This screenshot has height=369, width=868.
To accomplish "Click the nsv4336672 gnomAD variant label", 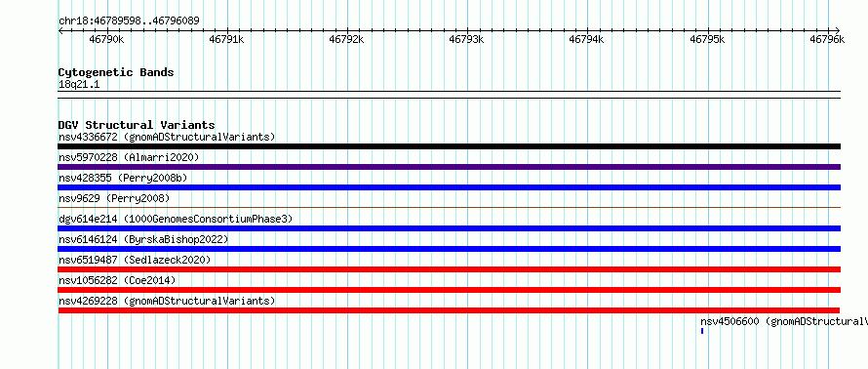I will 167,137.
